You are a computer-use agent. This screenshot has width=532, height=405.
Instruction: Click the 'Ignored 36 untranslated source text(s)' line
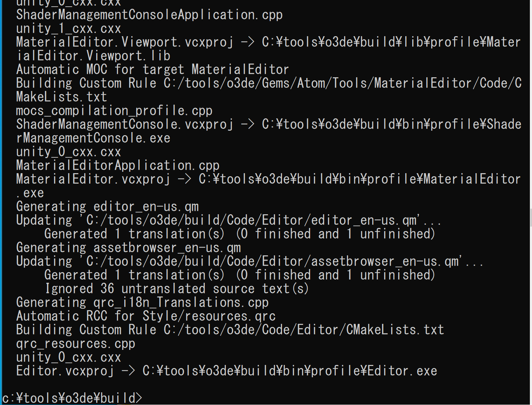click(x=177, y=289)
